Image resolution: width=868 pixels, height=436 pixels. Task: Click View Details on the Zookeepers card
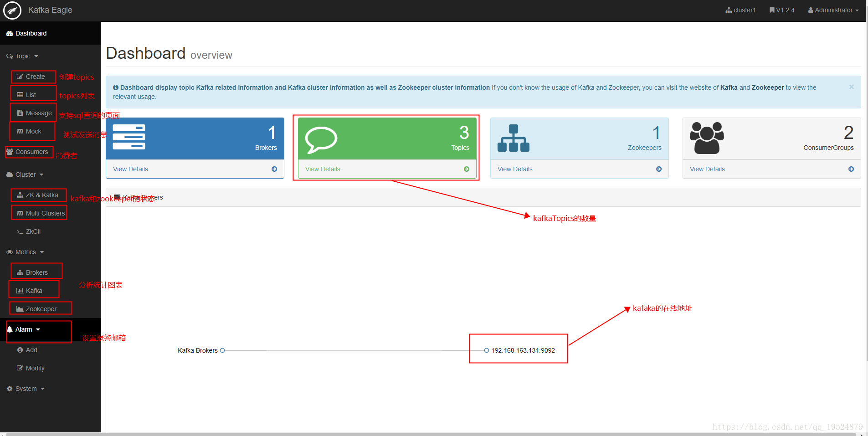515,169
